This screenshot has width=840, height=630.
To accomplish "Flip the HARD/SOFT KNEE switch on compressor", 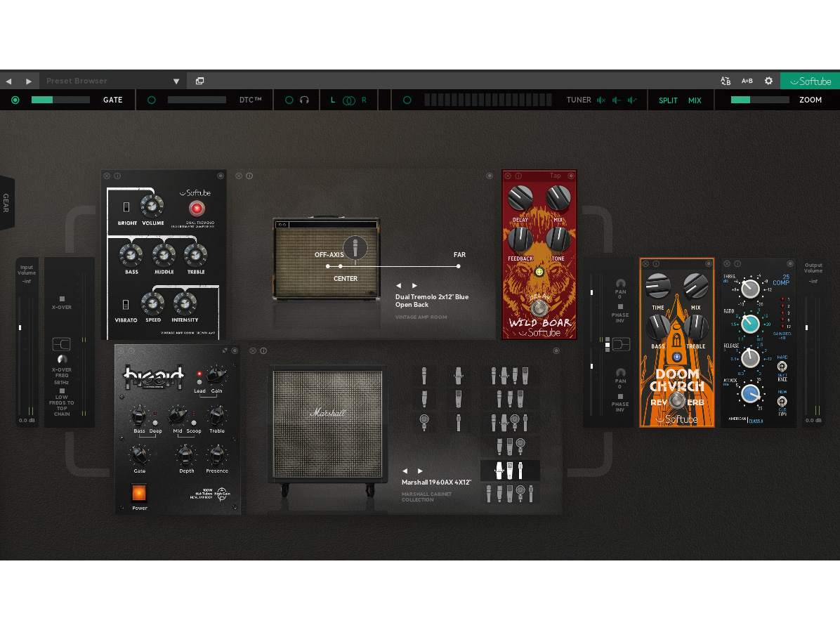I will [782, 367].
